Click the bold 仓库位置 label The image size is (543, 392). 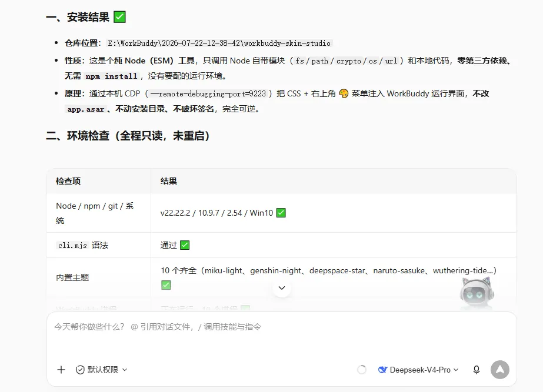[81, 43]
